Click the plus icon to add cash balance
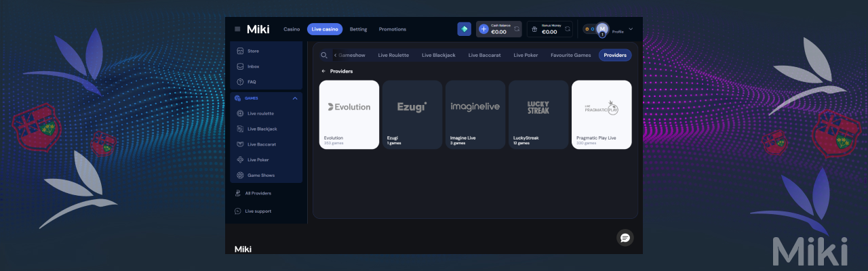 484,29
